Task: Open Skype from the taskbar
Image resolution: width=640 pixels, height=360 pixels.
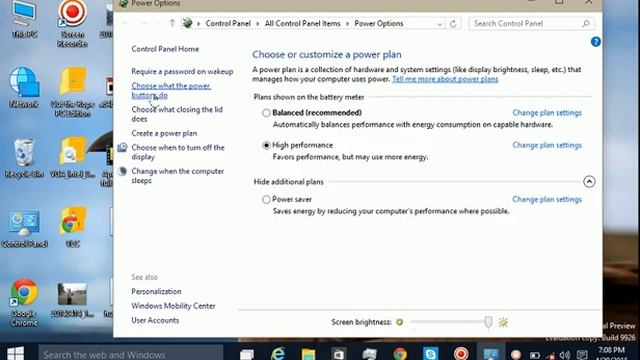Action: (431, 354)
